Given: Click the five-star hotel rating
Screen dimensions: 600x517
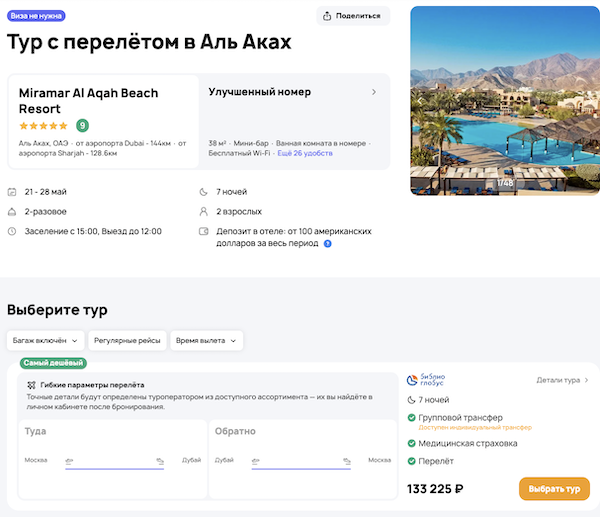Looking at the screenshot, I should 43,126.
